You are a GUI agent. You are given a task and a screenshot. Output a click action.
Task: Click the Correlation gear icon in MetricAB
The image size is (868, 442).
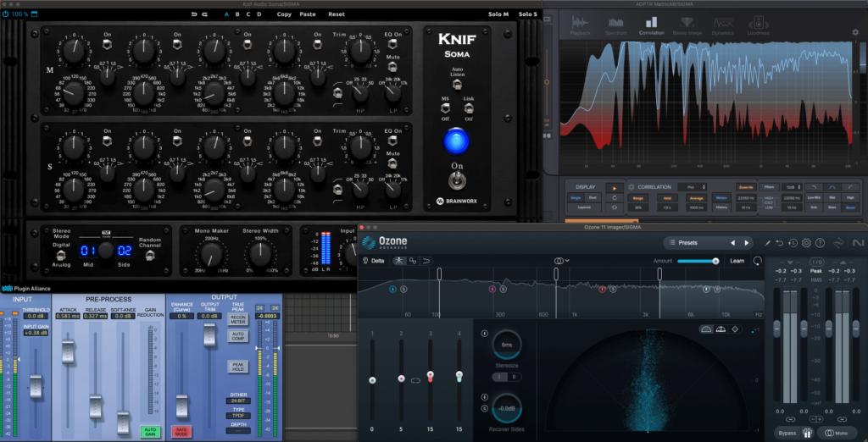(631, 187)
